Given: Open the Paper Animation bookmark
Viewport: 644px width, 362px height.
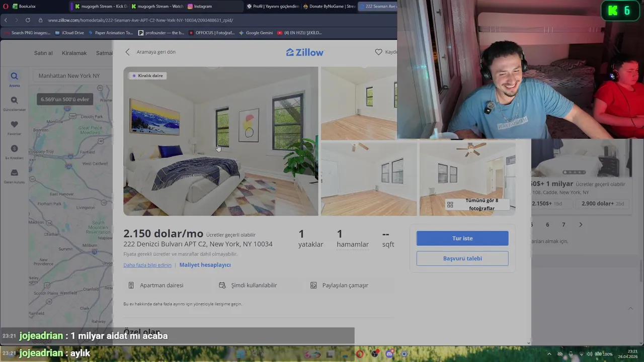Looking at the screenshot, I should pos(111,33).
